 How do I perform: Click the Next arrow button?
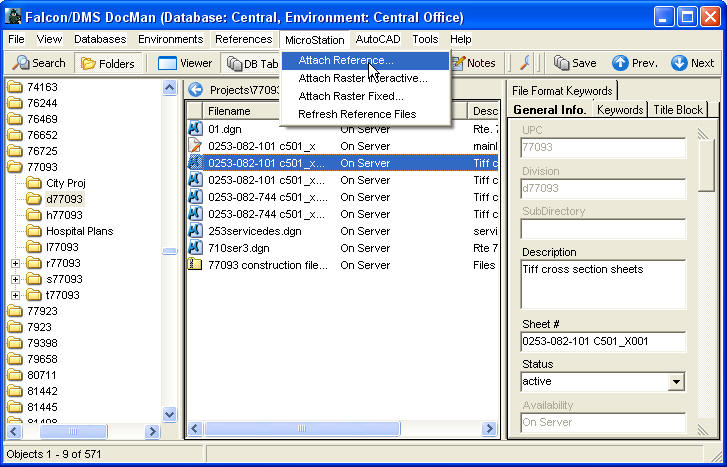point(693,63)
